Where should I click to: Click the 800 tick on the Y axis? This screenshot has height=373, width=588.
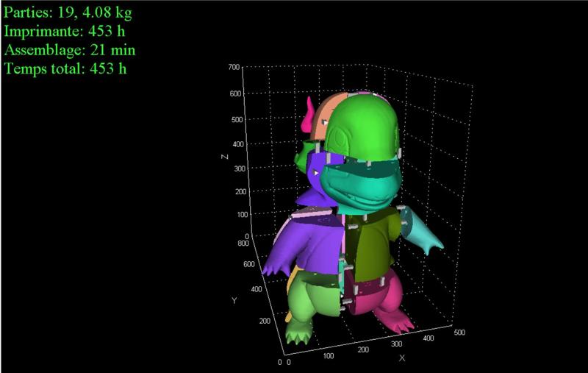click(x=243, y=244)
